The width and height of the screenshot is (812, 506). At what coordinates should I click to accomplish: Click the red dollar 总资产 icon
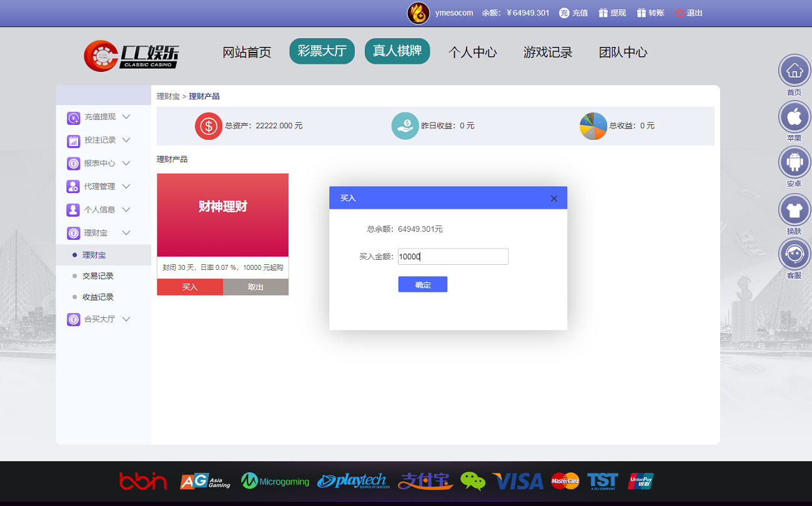coord(209,126)
